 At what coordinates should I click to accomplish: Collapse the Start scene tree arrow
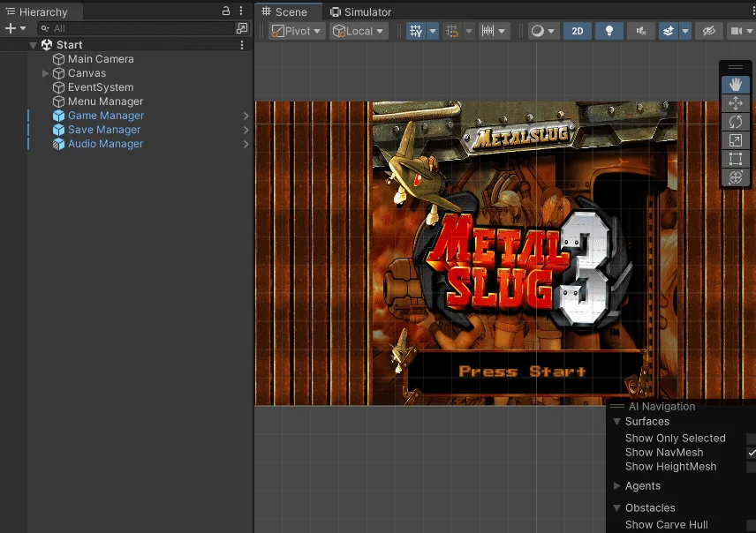(x=33, y=45)
